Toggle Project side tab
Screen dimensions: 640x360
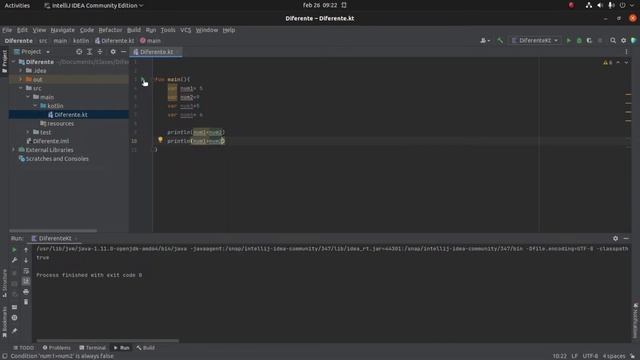(4, 62)
